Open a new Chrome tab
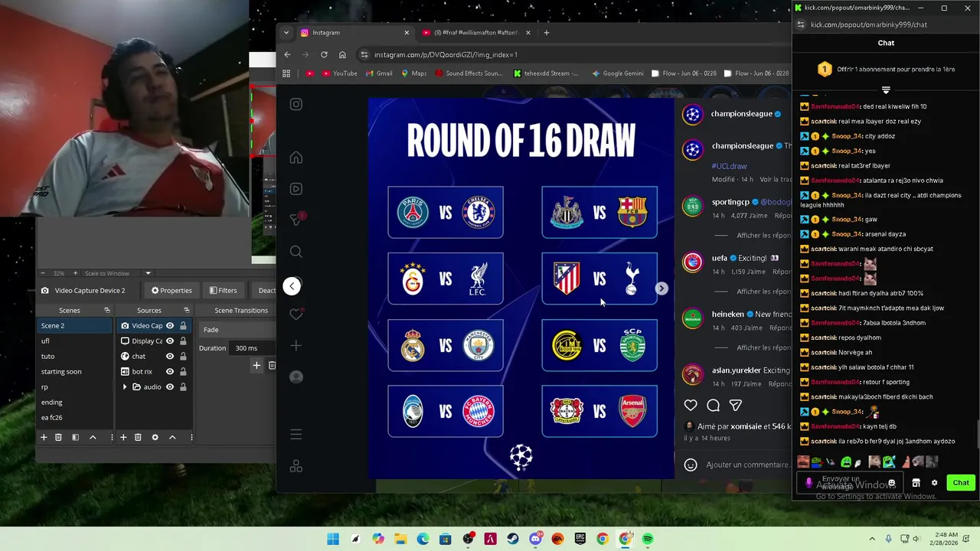980x551 pixels. (546, 33)
